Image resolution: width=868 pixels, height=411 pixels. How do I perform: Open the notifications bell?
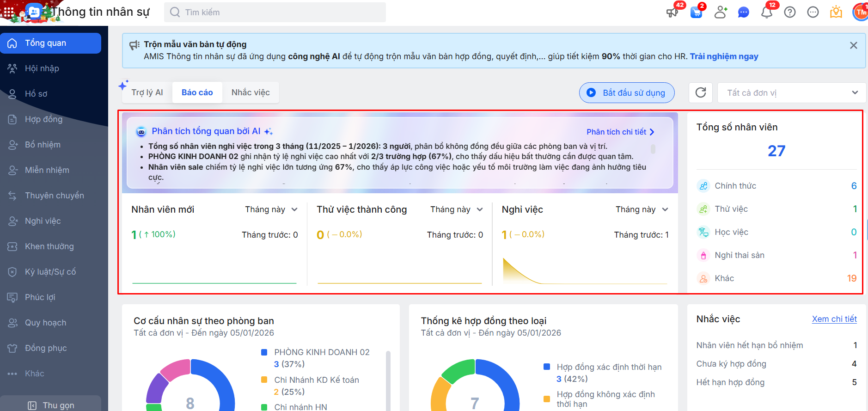767,12
